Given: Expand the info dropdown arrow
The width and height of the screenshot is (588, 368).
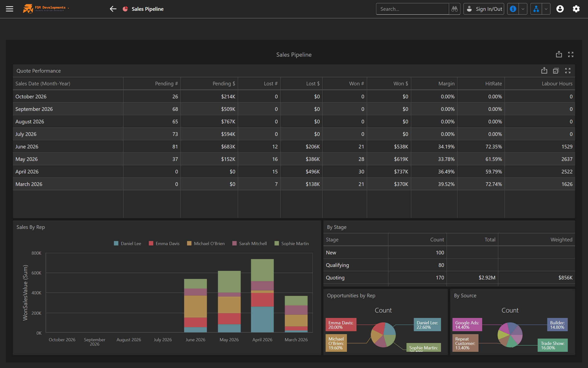Looking at the screenshot, I should pyautogui.click(x=523, y=9).
